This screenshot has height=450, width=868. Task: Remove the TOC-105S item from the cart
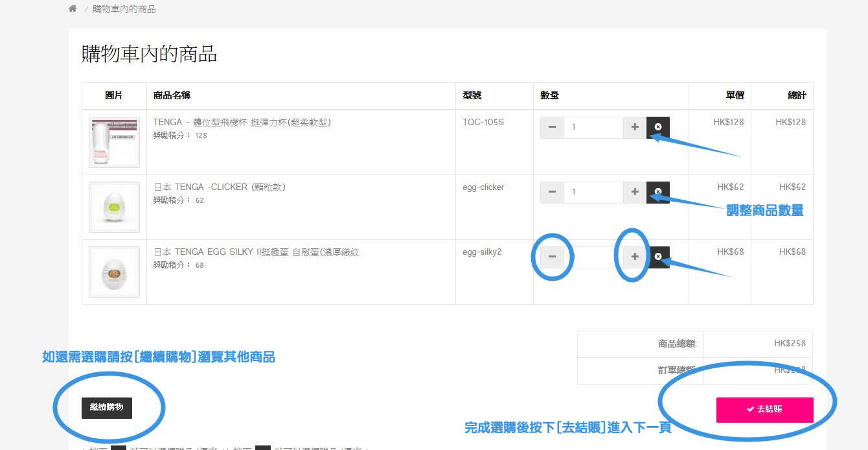coord(658,127)
